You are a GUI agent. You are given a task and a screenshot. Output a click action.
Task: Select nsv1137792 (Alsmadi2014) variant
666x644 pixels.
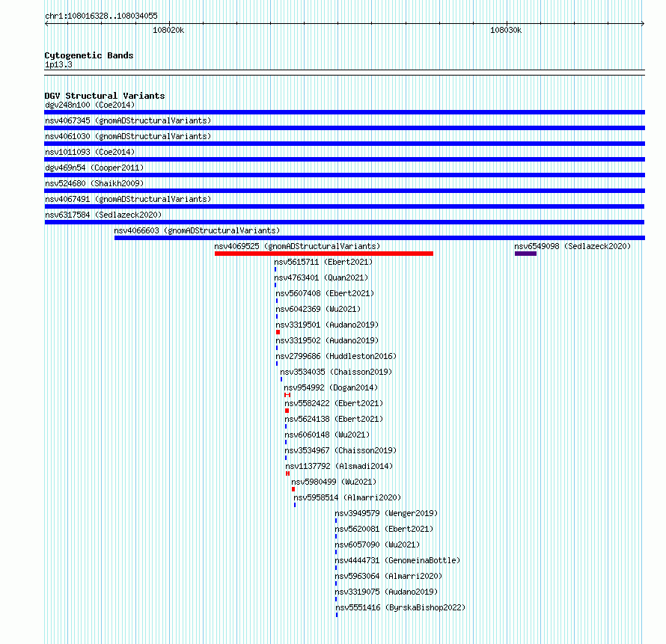pos(339,466)
